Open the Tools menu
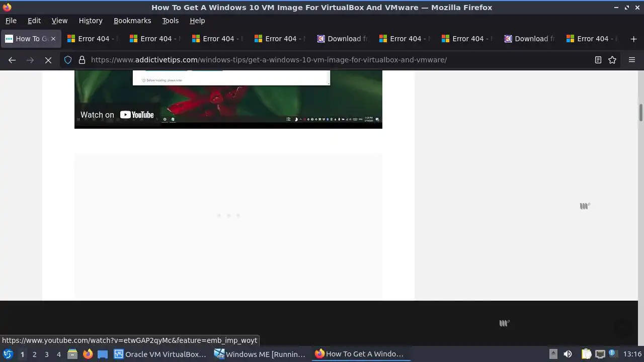Screen dimensions: 644x362 coord(170,21)
